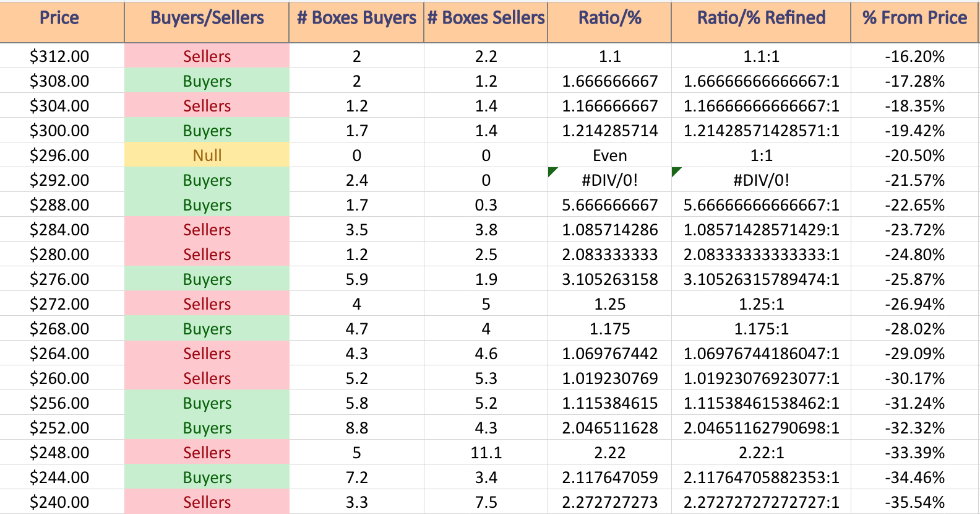Click the 1.175 ratio cell
This screenshot has width=980, height=514.
(609, 329)
